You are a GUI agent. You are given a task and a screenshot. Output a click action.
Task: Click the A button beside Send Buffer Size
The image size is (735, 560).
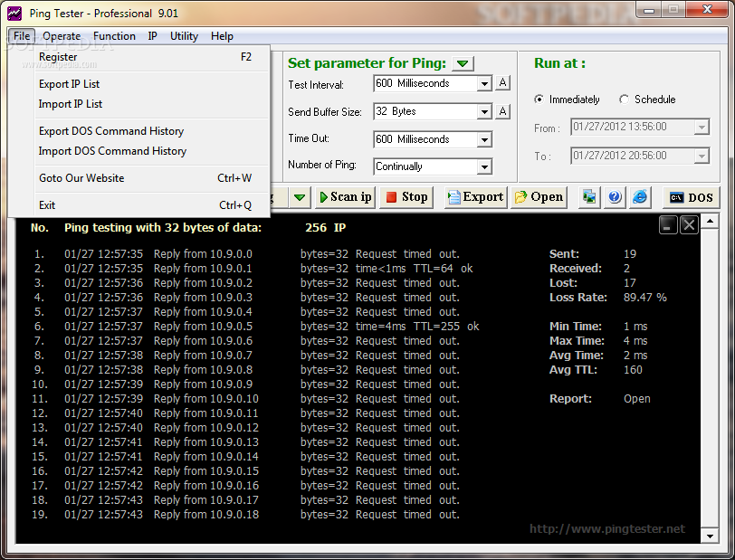[x=502, y=111]
